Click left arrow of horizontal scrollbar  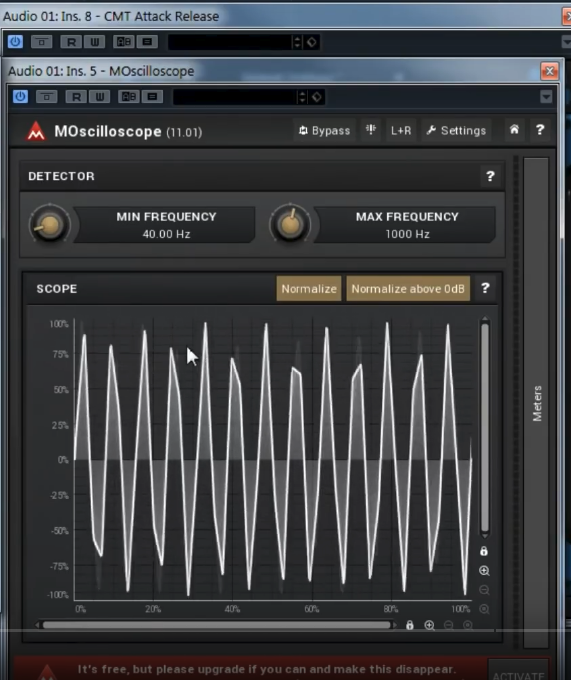coord(38,625)
